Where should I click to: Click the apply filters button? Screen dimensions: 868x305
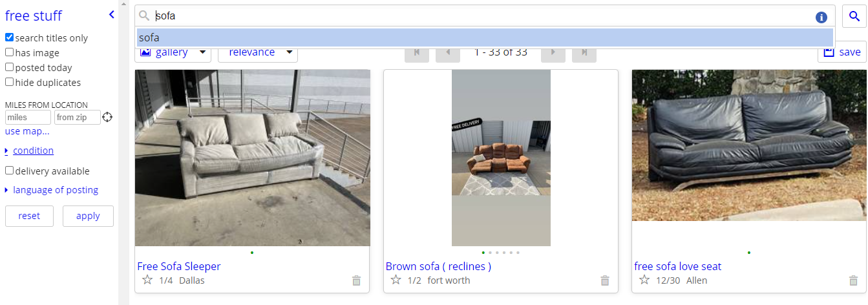[88, 216]
